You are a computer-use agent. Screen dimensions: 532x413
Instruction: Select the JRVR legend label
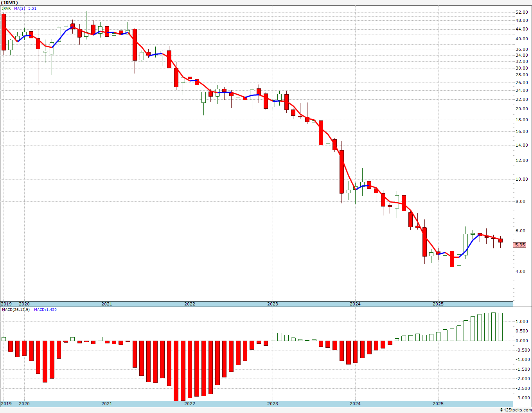tap(6, 8)
